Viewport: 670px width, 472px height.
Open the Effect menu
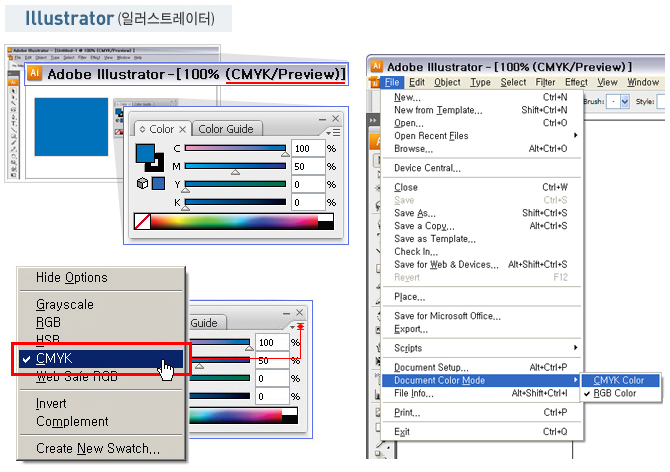[576, 82]
